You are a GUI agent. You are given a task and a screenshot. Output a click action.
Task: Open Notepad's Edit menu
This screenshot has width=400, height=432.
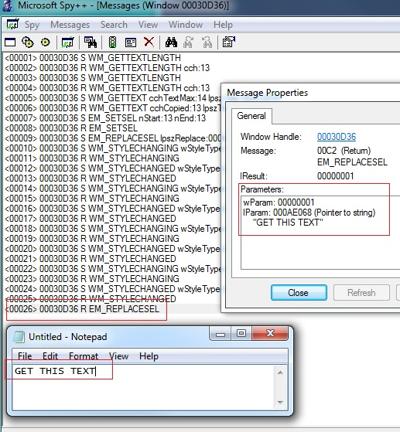click(50, 356)
